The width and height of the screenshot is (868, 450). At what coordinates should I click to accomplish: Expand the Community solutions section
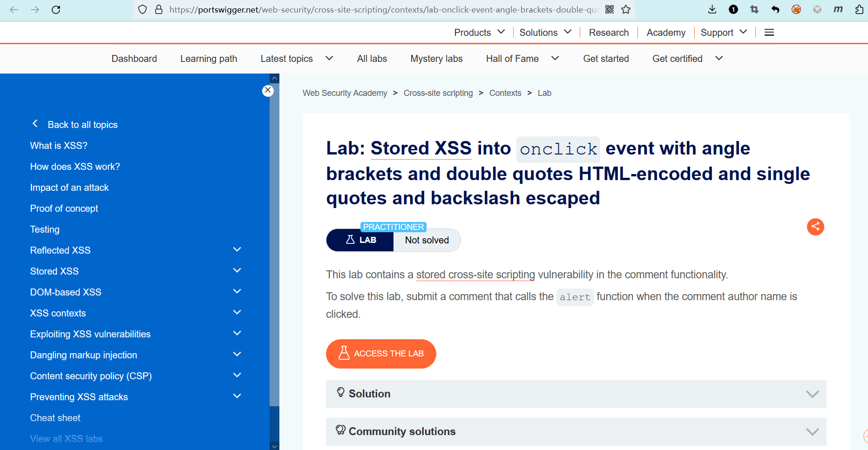576,431
